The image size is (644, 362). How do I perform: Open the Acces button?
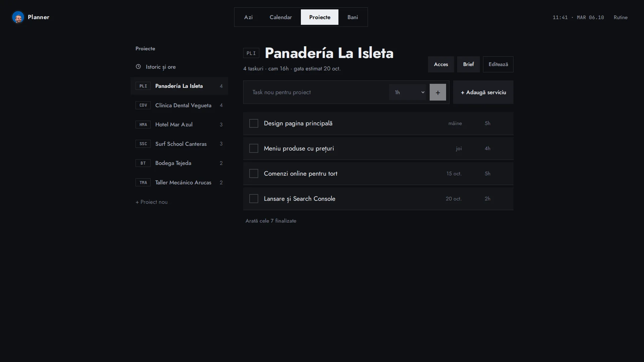(x=441, y=64)
